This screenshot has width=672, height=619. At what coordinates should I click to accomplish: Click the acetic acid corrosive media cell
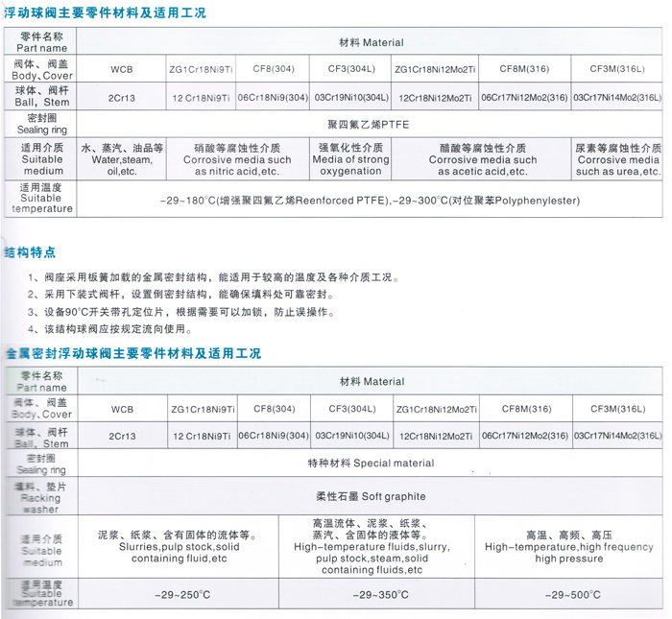click(x=483, y=159)
